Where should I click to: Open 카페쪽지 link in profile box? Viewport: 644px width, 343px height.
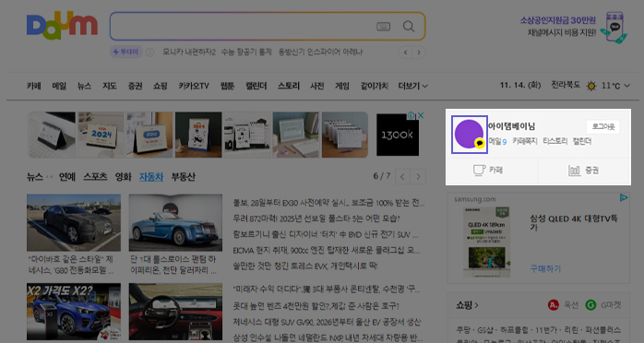(525, 141)
